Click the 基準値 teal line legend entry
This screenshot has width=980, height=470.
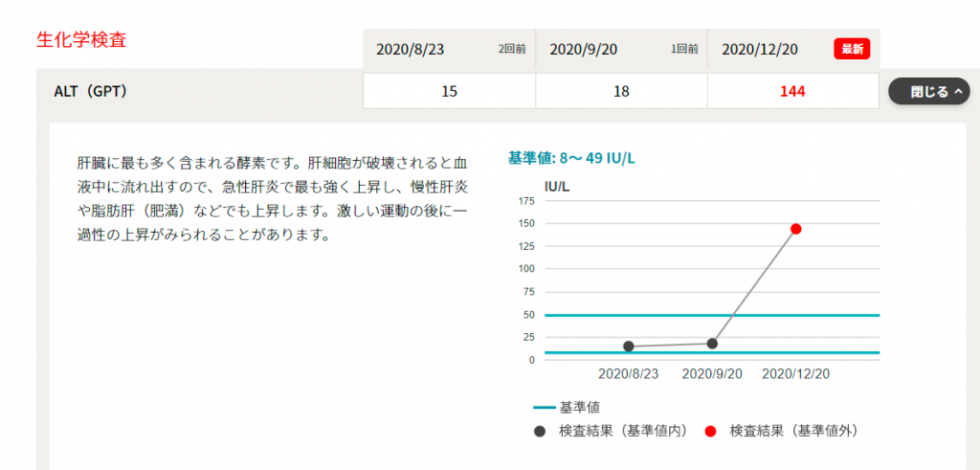click(567, 408)
